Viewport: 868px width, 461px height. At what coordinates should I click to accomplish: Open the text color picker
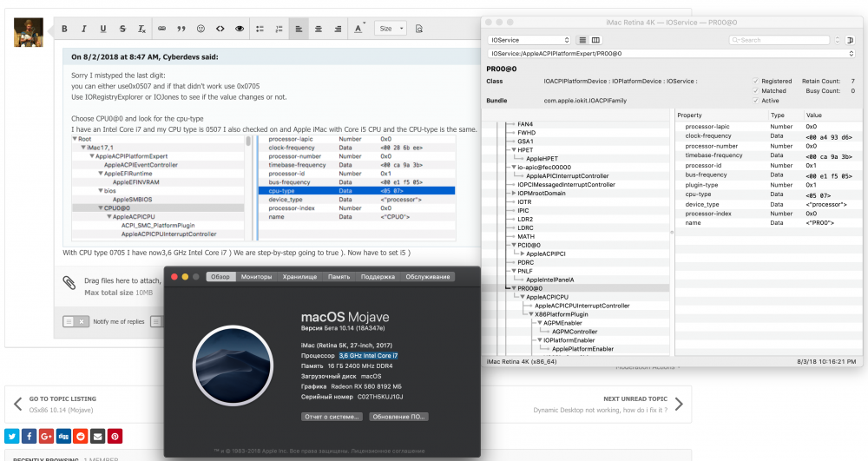coord(358,29)
